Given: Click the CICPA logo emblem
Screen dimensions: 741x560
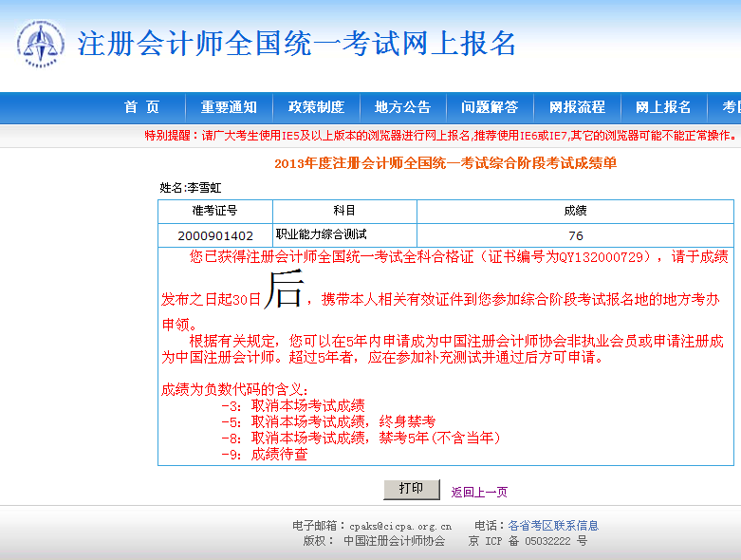Looking at the screenshot, I should (40, 44).
